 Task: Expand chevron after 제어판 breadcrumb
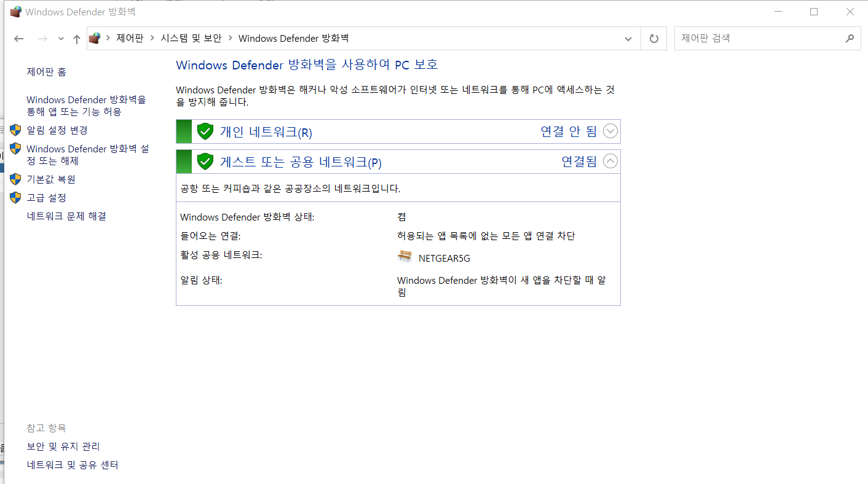[x=152, y=38]
